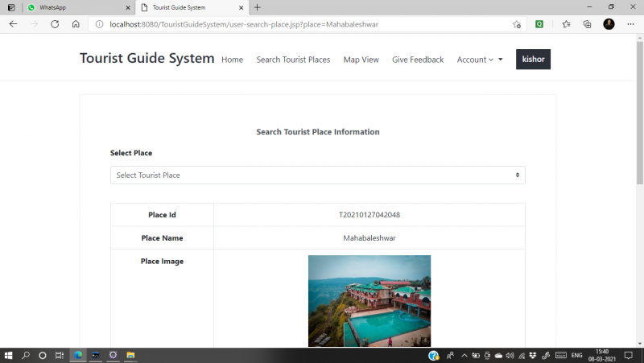
Task: Click the battery status tray icon
Action: [x=476, y=356]
